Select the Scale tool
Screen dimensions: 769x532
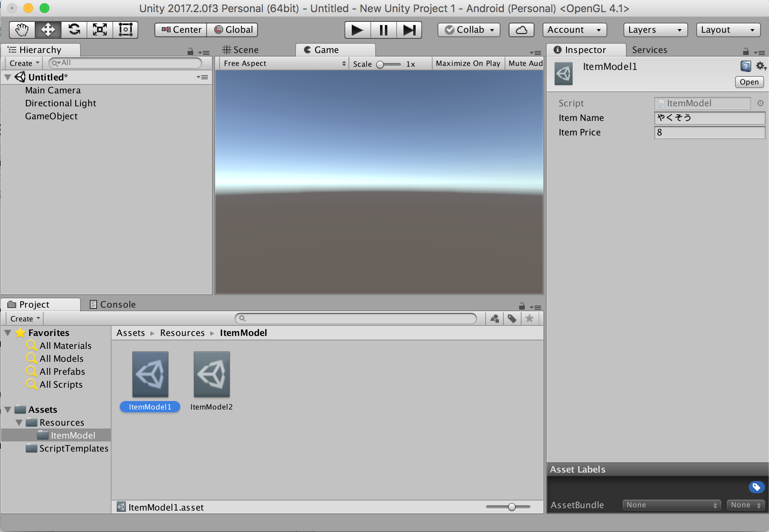coord(100,30)
